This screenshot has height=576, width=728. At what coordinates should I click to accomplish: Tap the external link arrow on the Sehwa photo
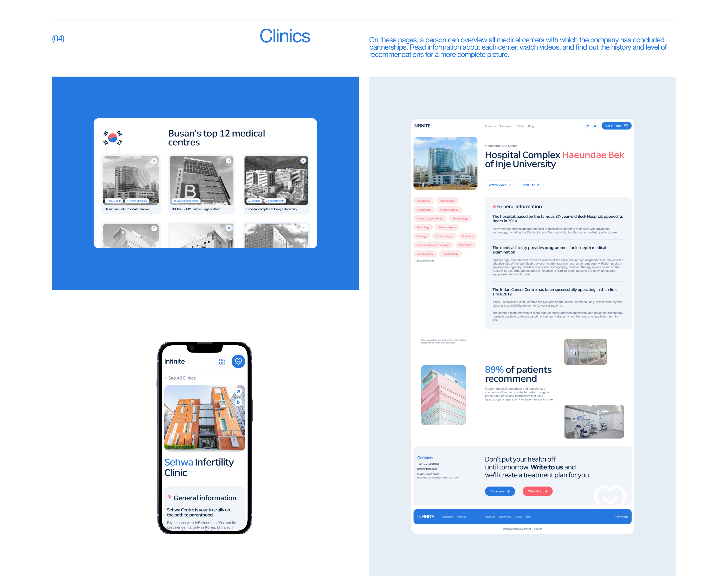(x=238, y=392)
